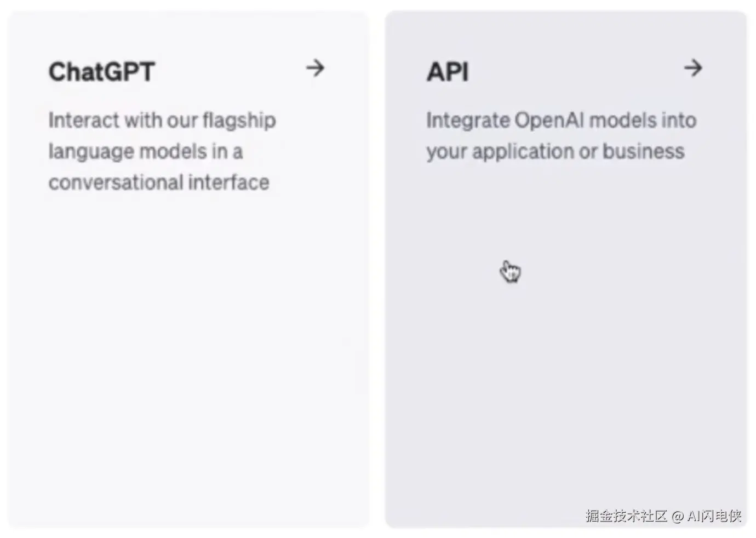The height and width of the screenshot is (538, 756).
Task: Click the 掘金技术社区 watermark text
Action: (626, 516)
